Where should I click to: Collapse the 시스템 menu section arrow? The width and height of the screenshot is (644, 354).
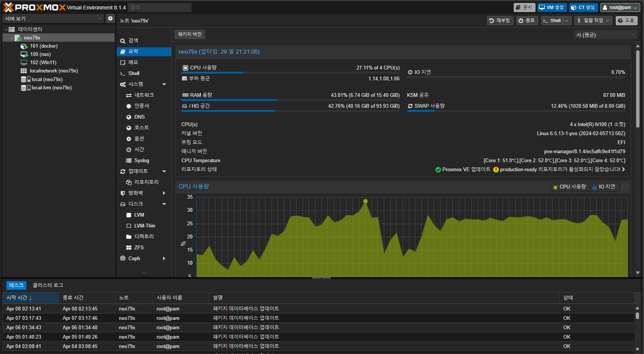point(164,84)
